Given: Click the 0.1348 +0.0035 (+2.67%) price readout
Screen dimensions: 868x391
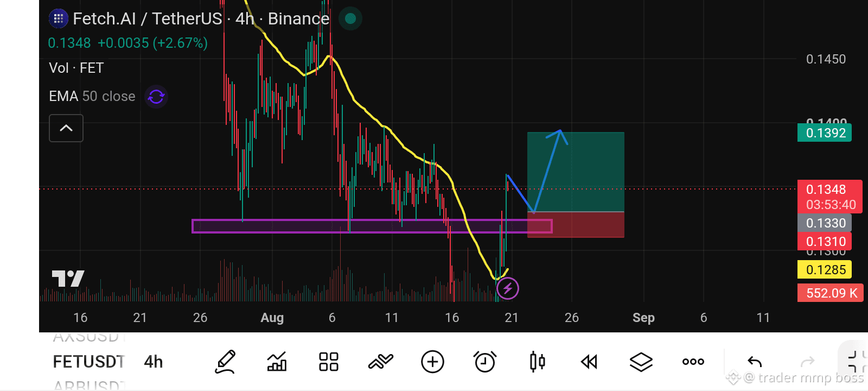Looking at the screenshot, I should tap(128, 43).
